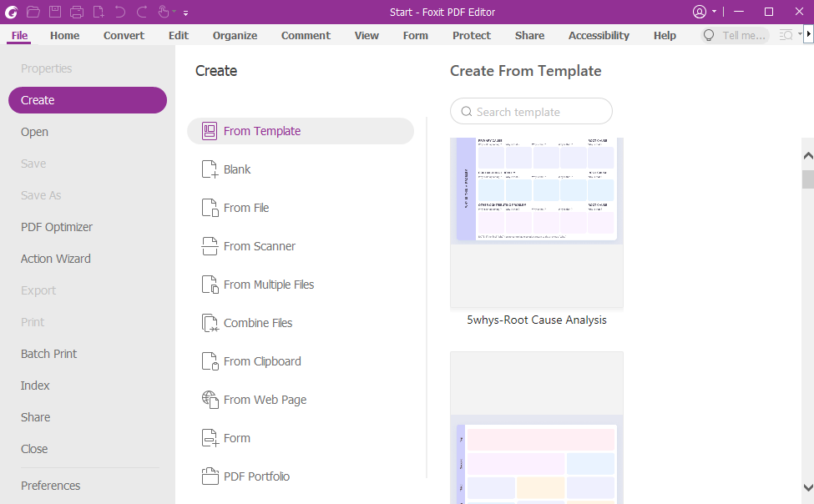Open Preferences from sidebar
This screenshot has width=814, height=504.
click(50, 486)
